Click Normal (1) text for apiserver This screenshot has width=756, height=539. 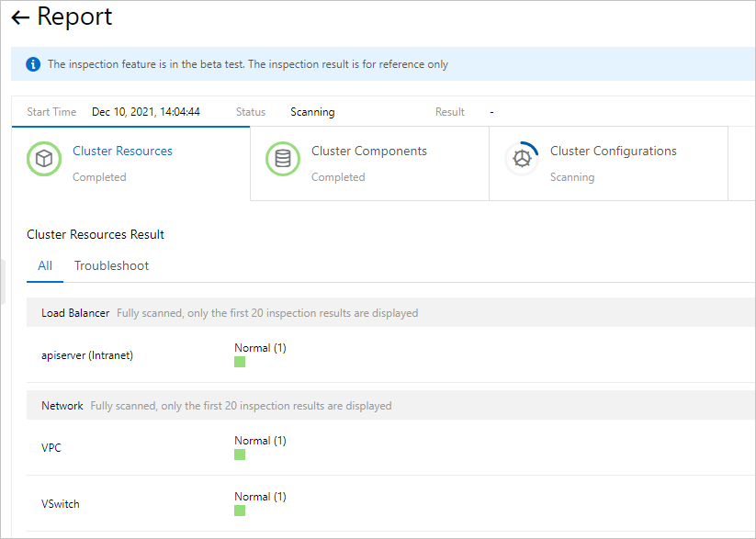[260, 348]
